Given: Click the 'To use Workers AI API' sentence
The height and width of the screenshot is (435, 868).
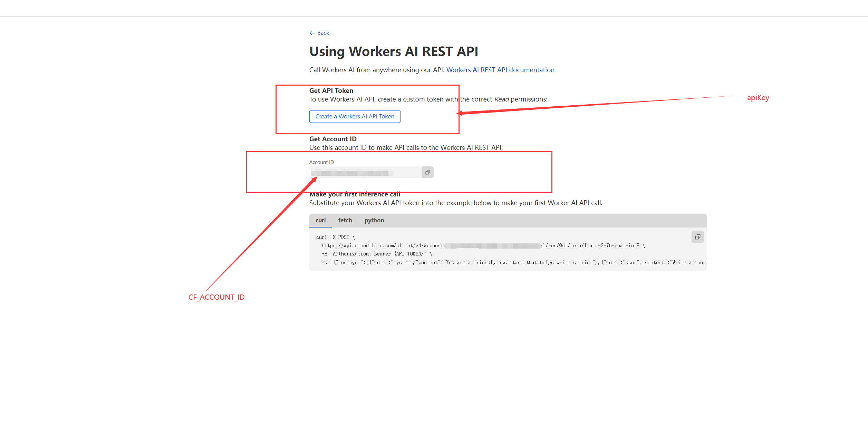Looking at the screenshot, I should click(x=428, y=99).
